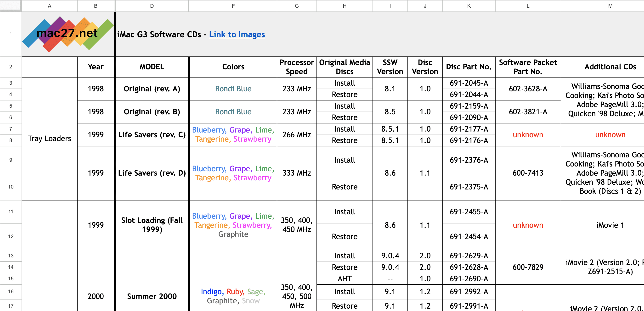Select Software Packet Part No. header cell
Screen dimensions: 644x311
(527, 67)
